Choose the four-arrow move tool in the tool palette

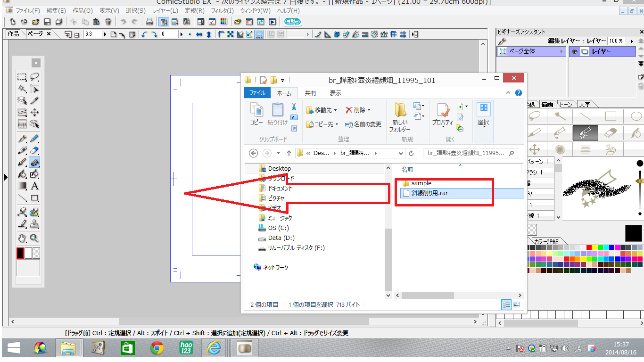click(34, 112)
